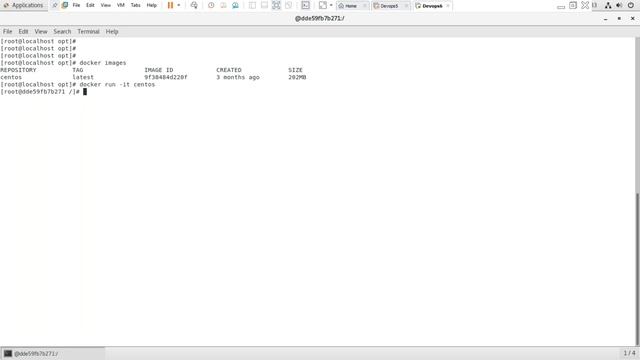
Task: Minimize the terminal window
Action: 606,19
